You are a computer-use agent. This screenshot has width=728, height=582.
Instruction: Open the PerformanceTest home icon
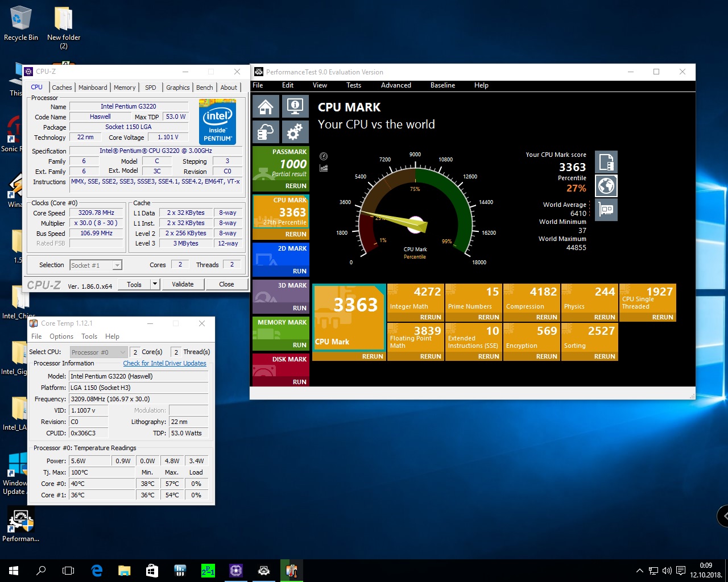(266, 106)
